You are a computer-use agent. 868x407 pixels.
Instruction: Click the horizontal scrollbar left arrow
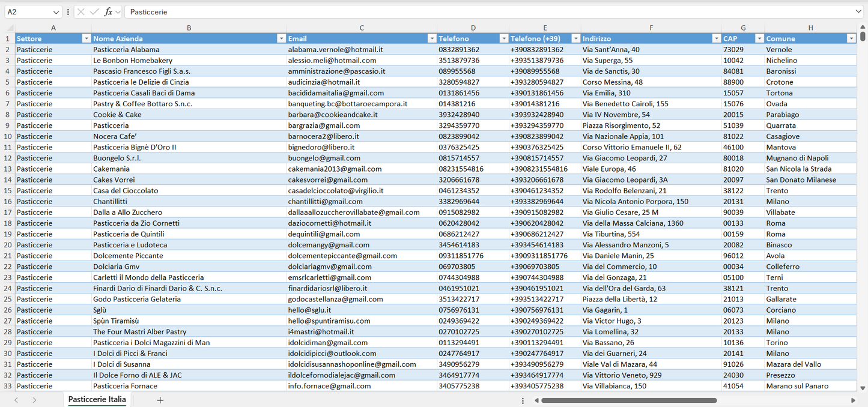[x=536, y=400]
